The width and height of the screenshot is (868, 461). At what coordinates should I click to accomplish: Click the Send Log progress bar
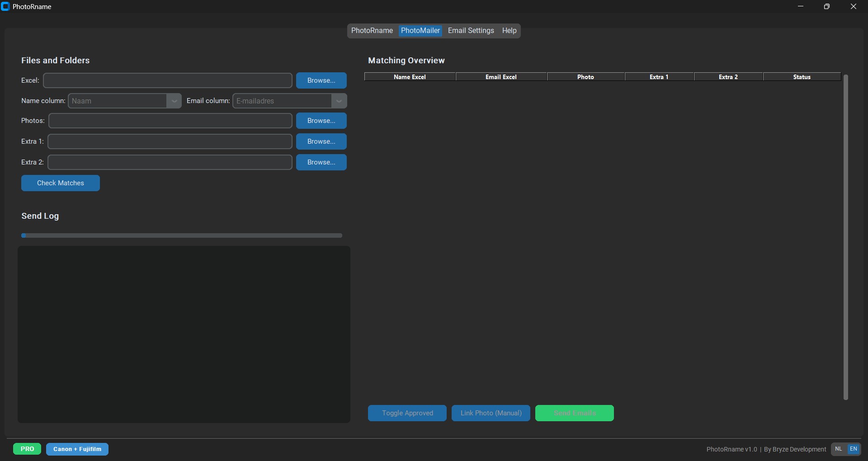click(x=181, y=235)
